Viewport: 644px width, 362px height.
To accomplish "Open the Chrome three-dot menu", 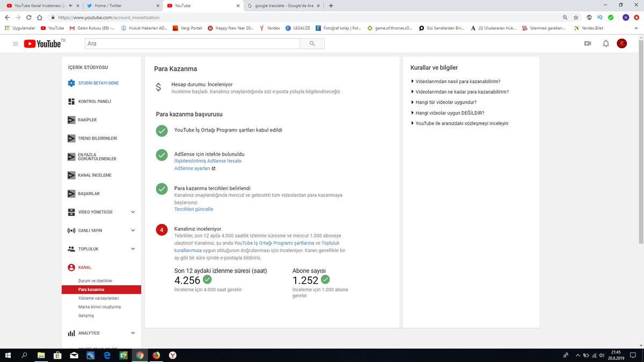I will tap(636, 17).
